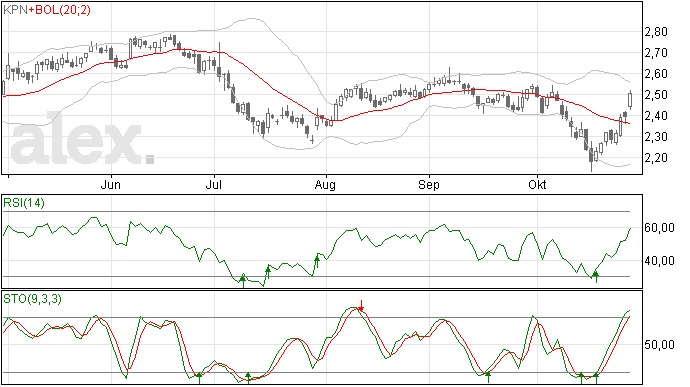Click the 40,00 RSI axis value
Viewport: 690px width, 387px height.
[659, 261]
